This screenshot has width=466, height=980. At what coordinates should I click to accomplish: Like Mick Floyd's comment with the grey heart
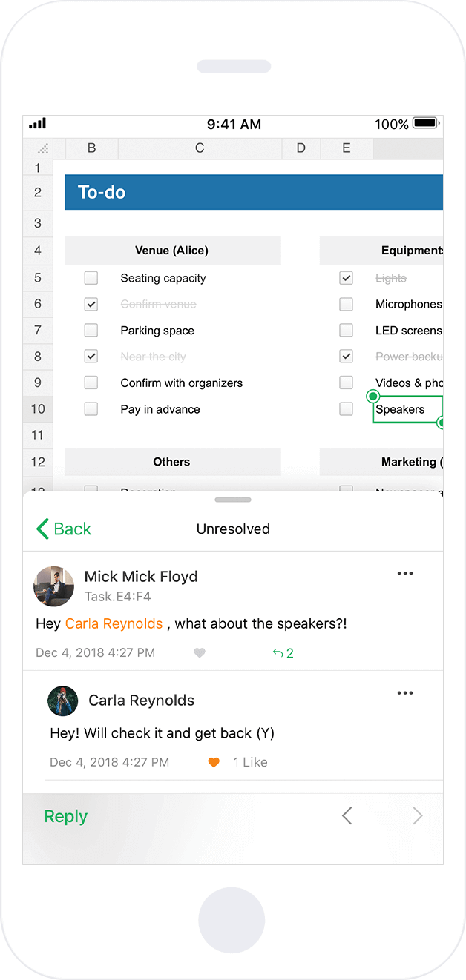click(x=199, y=653)
